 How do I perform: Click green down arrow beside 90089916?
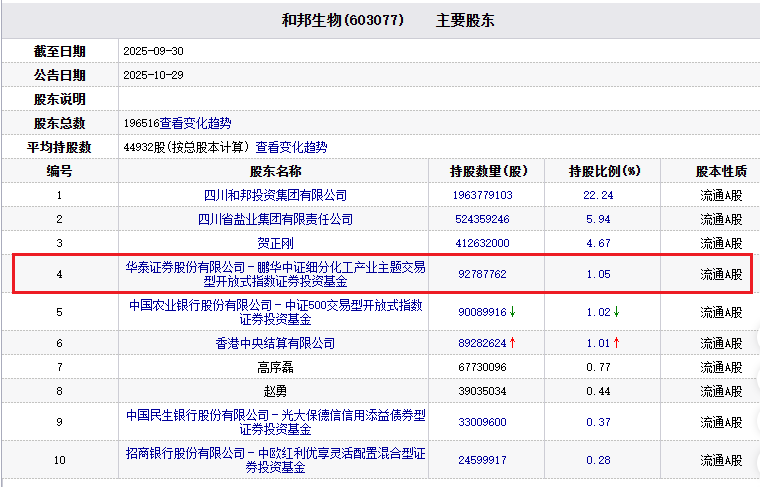click(x=513, y=312)
